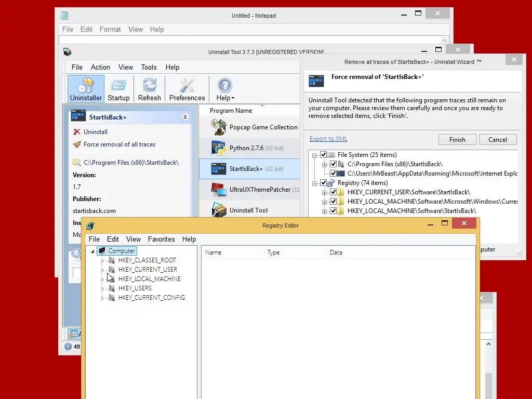Click the HKEY_CURRENT_CONFIG folder icon
This screenshot has height=399, width=532.
[x=112, y=298]
